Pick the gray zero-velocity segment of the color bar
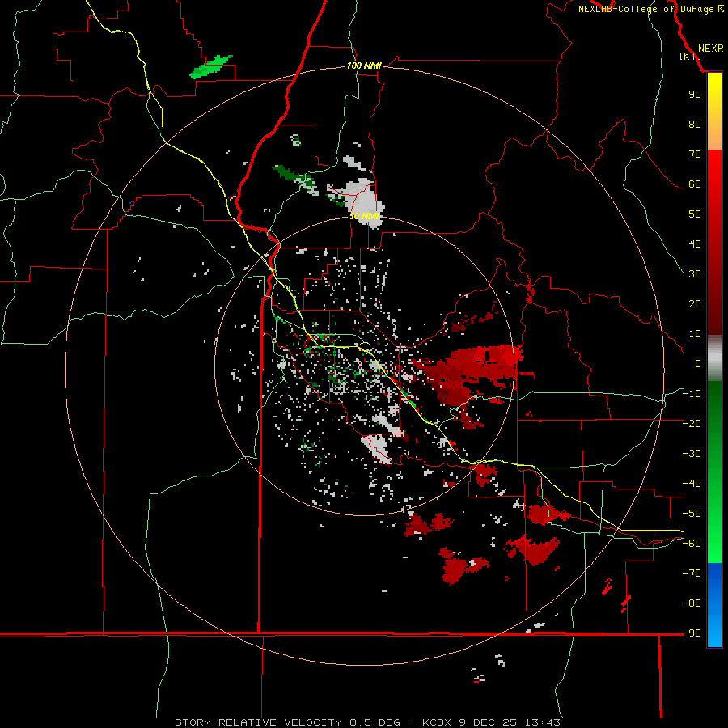Screen dimensions: 728x728 coord(714,358)
